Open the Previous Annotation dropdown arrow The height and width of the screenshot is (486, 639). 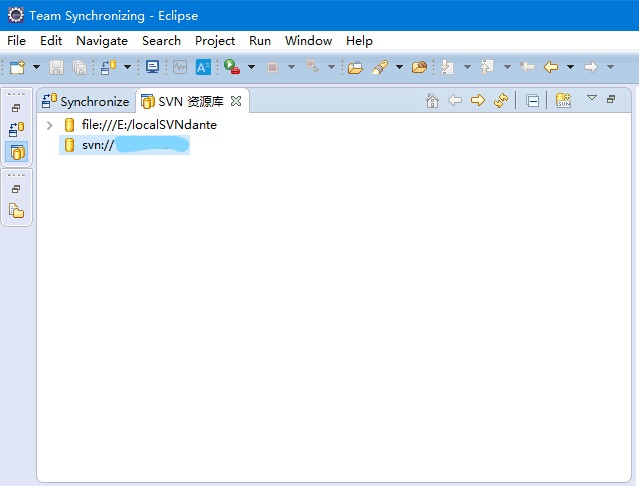[x=507, y=67]
